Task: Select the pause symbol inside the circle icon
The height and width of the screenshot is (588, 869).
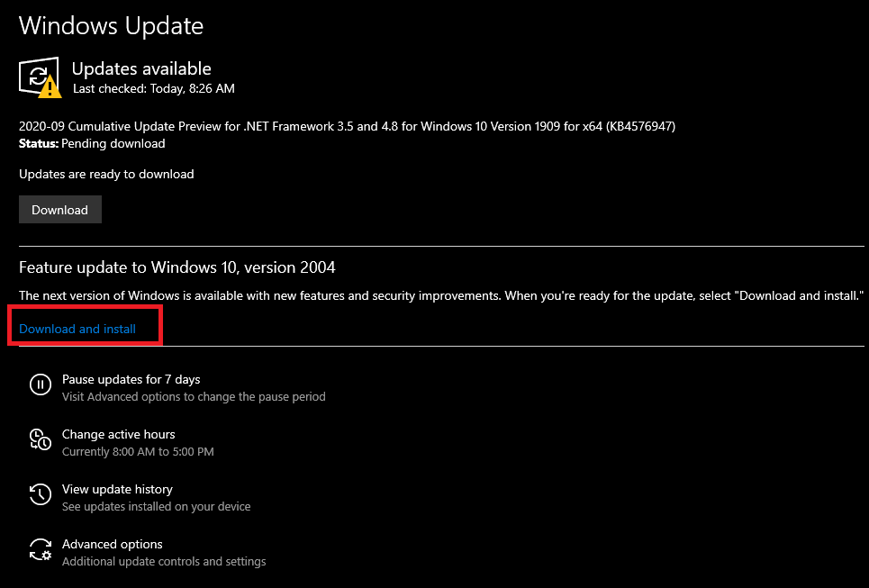Action: [41, 384]
